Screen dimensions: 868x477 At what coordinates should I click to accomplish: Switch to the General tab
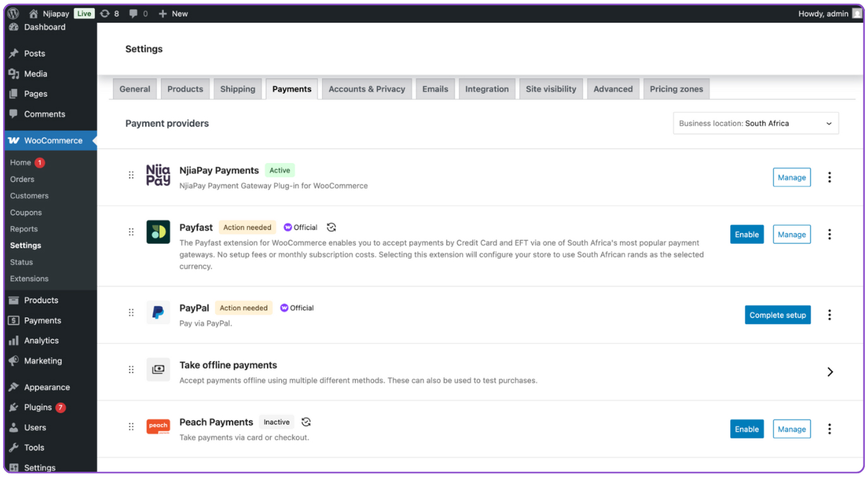pyautogui.click(x=135, y=89)
